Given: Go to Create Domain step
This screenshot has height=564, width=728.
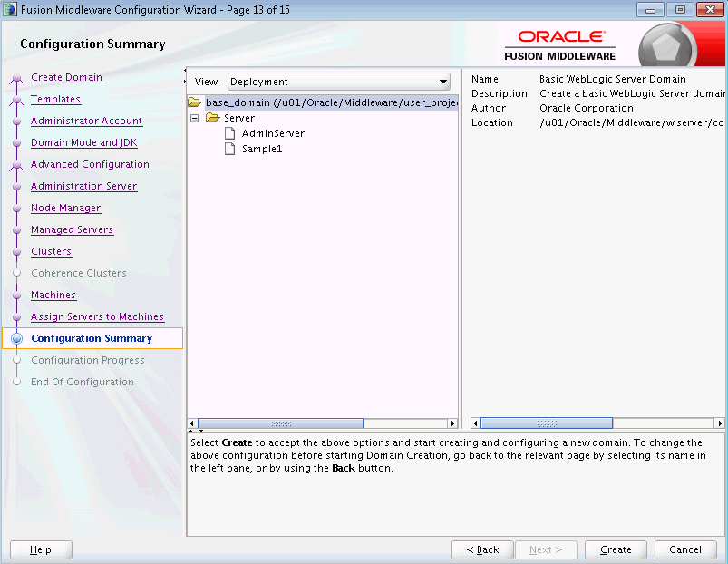Looking at the screenshot, I should tap(66, 77).
